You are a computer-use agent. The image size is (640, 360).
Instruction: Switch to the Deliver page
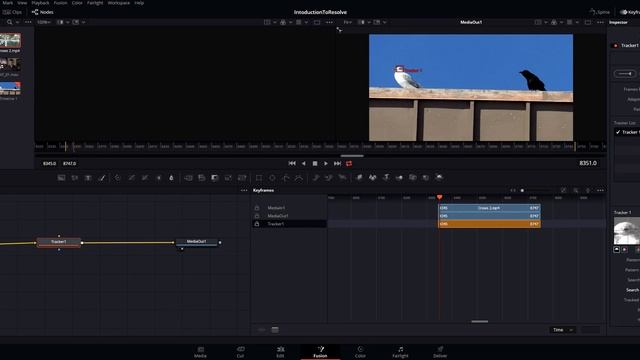click(x=440, y=352)
